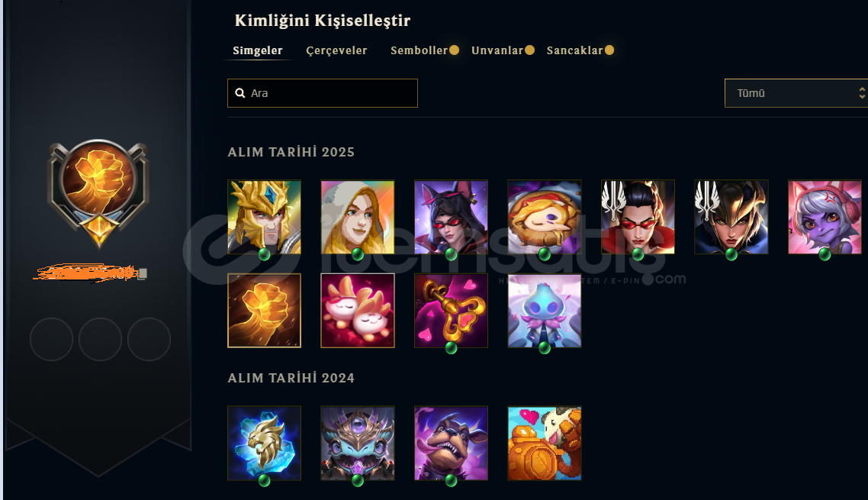Click the Tümü dropdown arrows
This screenshot has width=868, height=500.
(x=862, y=93)
